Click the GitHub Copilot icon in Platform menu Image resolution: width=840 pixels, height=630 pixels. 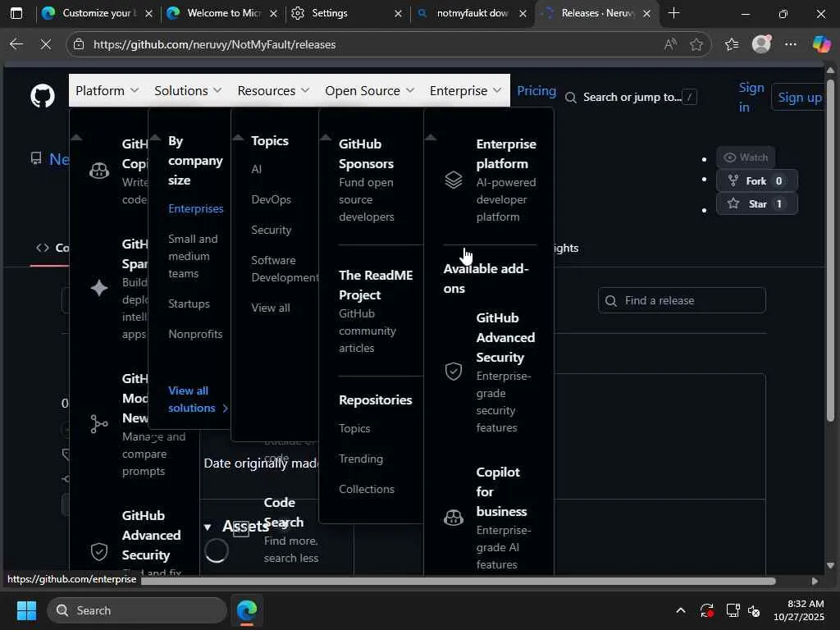click(x=99, y=171)
